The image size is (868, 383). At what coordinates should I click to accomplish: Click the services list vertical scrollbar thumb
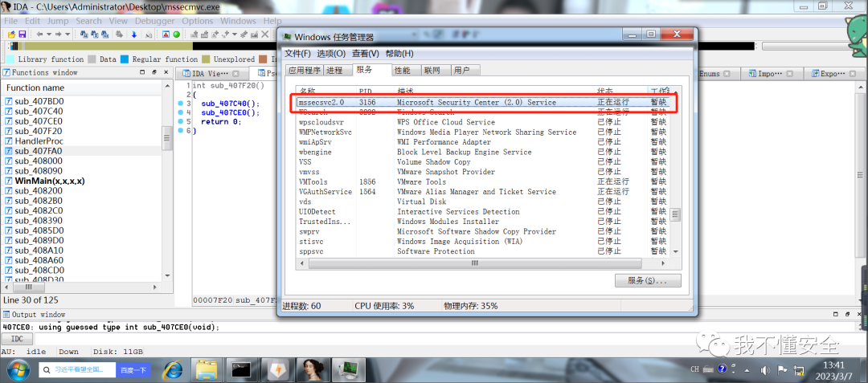(x=675, y=214)
